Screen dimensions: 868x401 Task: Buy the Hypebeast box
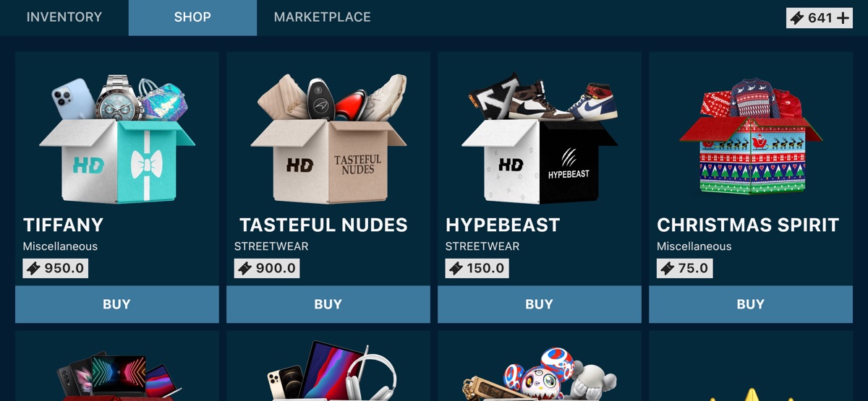point(539,304)
